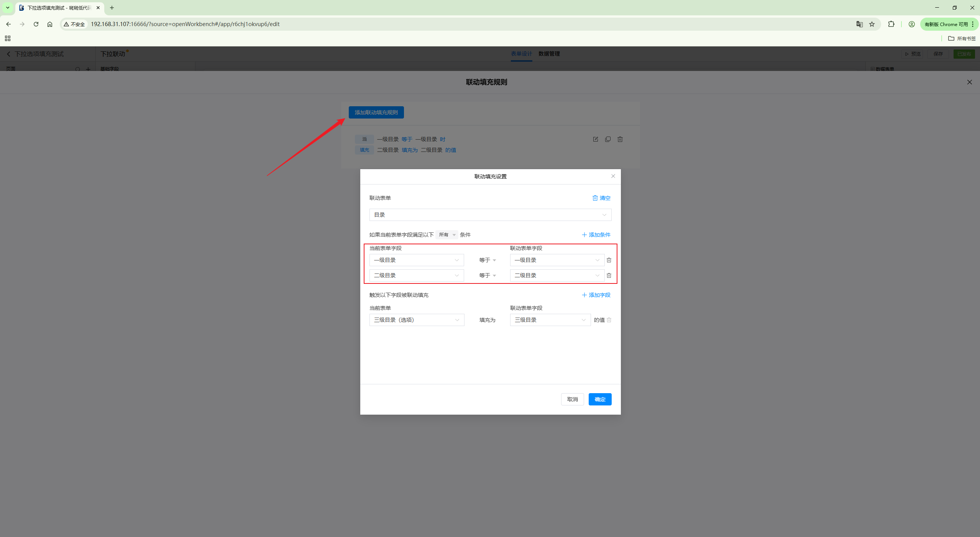Bookmark this page with the star icon
Screen dimensions: 980x537
(x=872, y=24)
